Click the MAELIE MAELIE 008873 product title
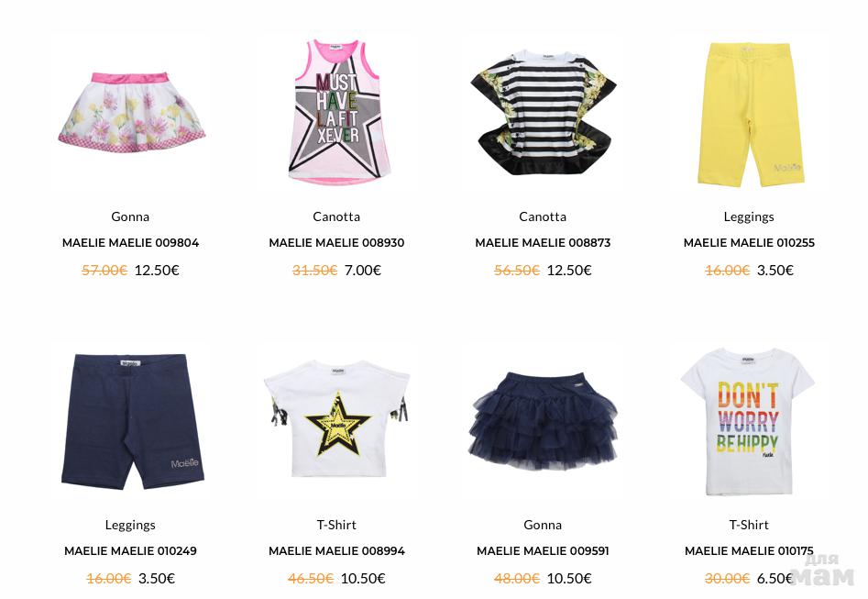The image size is (868, 599). (543, 243)
